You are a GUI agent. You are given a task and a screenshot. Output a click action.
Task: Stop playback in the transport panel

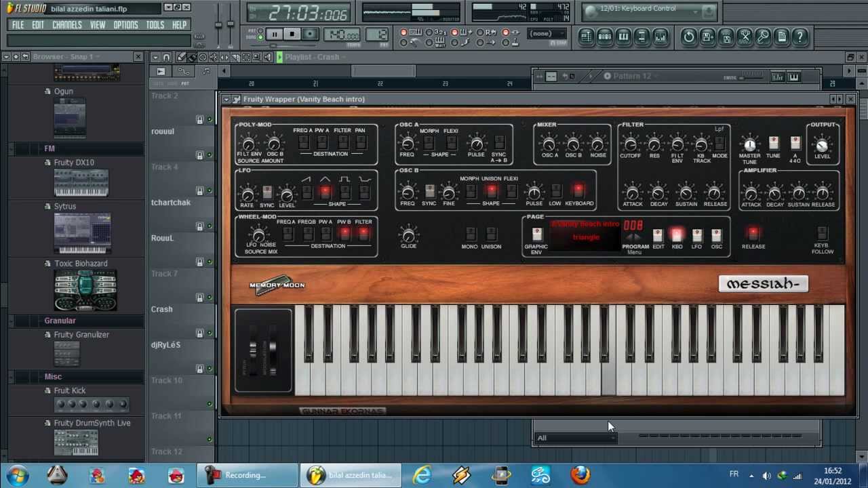coord(292,35)
